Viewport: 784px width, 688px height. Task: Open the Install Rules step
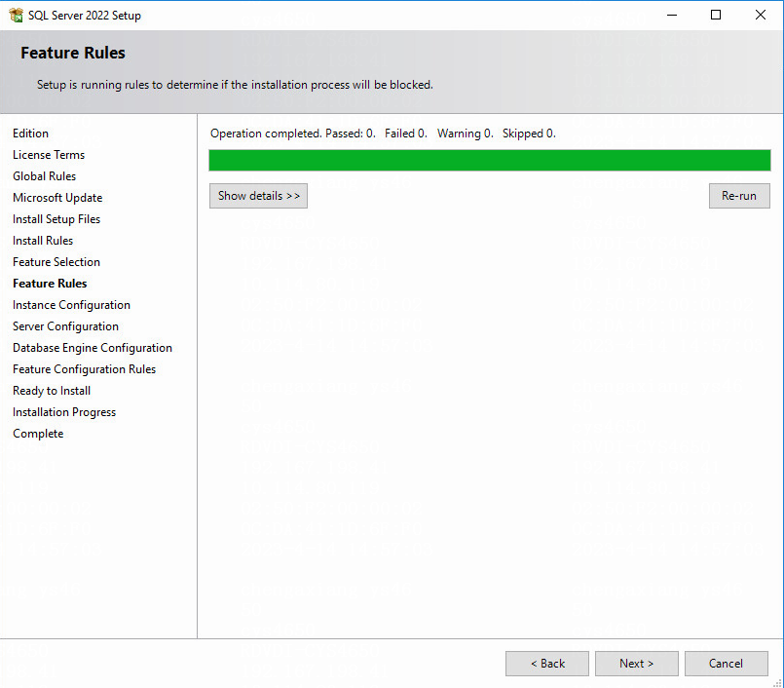[x=43, y=241]
